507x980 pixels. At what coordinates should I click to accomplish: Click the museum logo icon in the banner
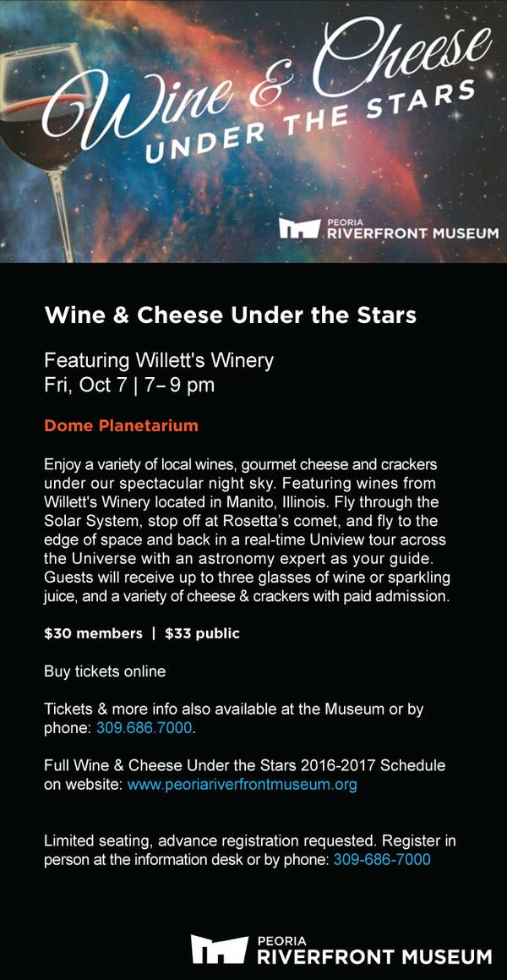[299, 227]
